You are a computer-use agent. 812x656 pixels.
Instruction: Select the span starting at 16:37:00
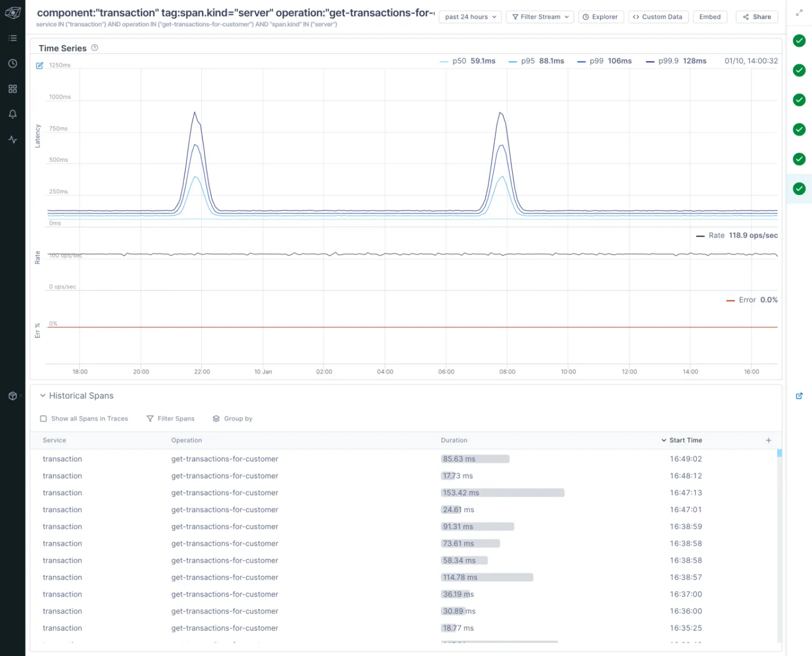(404, 594)
